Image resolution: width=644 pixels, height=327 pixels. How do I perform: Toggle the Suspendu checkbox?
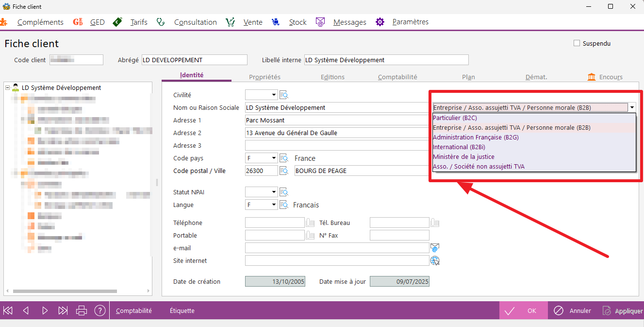[x=577, y=43]
